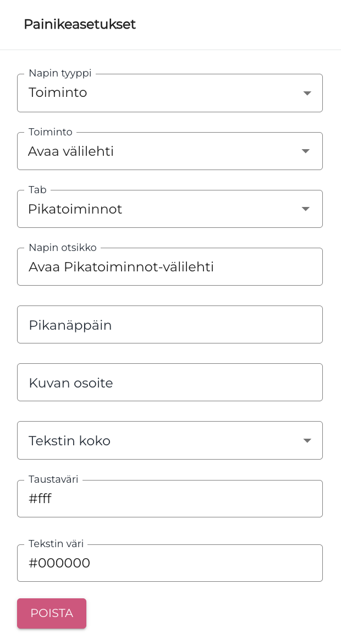Image resolution: width=341 pixels, height=644 pixels.
Task: Click the chevron icon on Napin tyyppi field
Action: click(307, 93)
